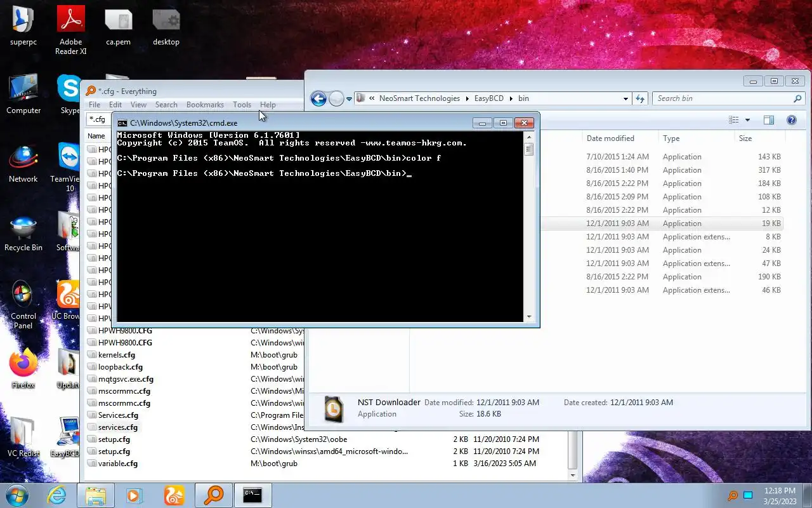Click the Windows Start button

pyautogui.click(x=17, y=495)
